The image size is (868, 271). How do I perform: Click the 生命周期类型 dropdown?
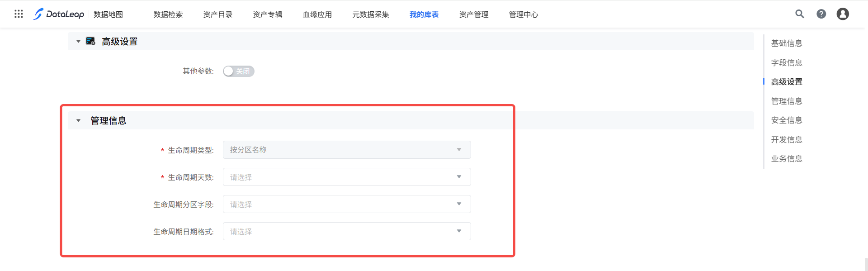pos(346,150)
